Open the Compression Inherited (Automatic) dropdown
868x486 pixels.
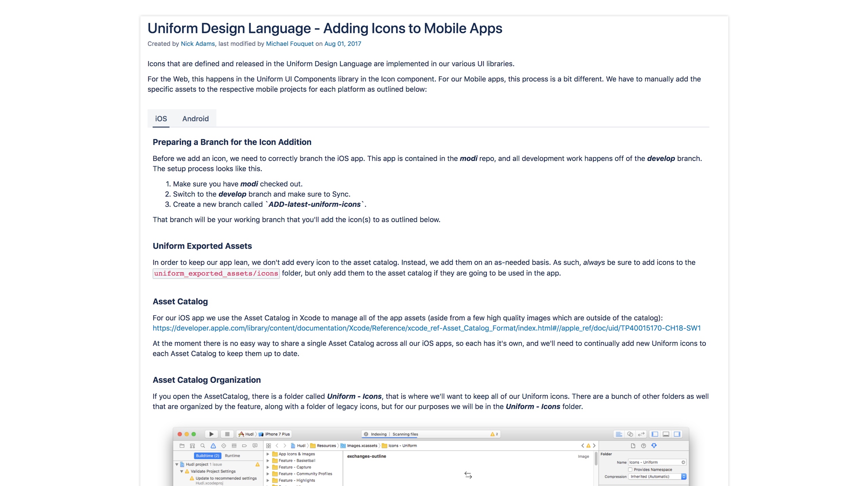coord(657,477)
